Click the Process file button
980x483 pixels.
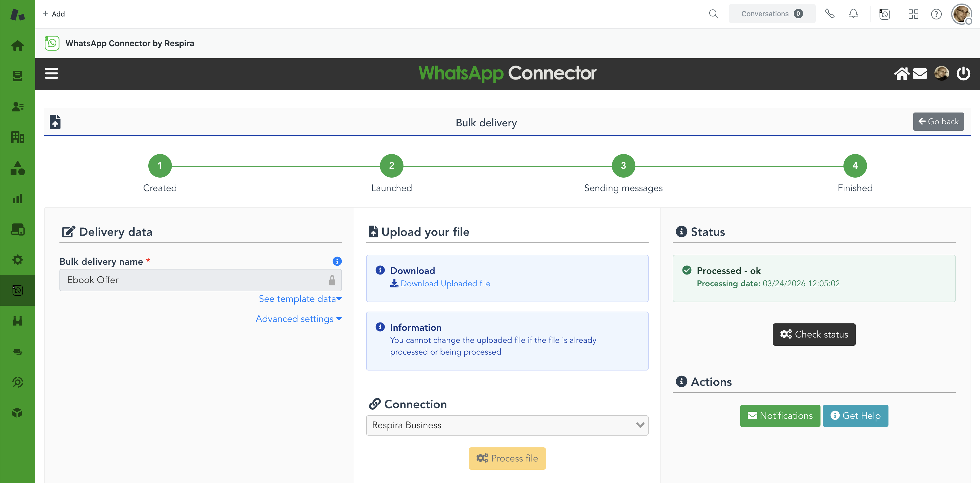(x=507, y=458)
